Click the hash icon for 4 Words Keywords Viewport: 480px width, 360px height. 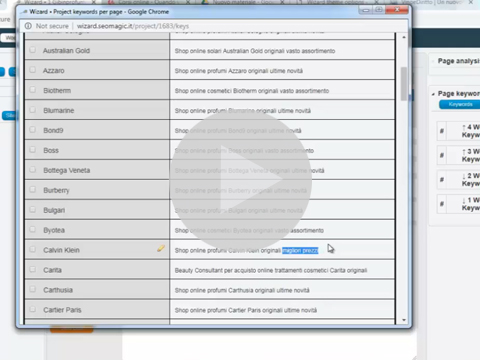coord(442,131)
